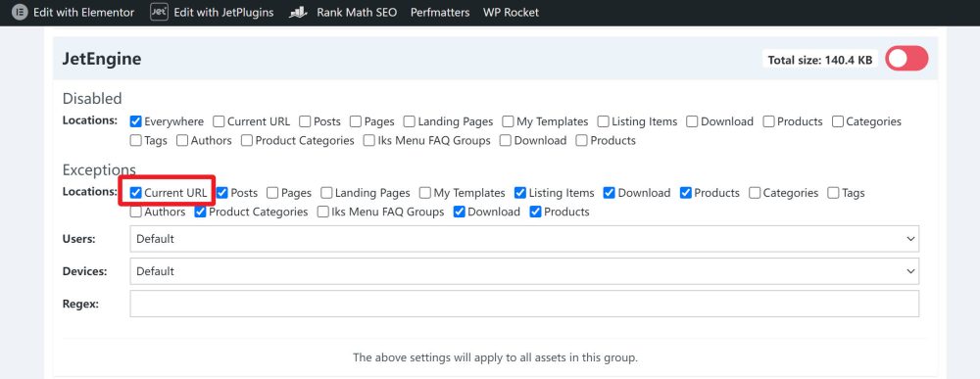Check Disabled Products box beside Categories
Image resolution: width=980 pixels, height=379 pixels.
coord(768,121)
